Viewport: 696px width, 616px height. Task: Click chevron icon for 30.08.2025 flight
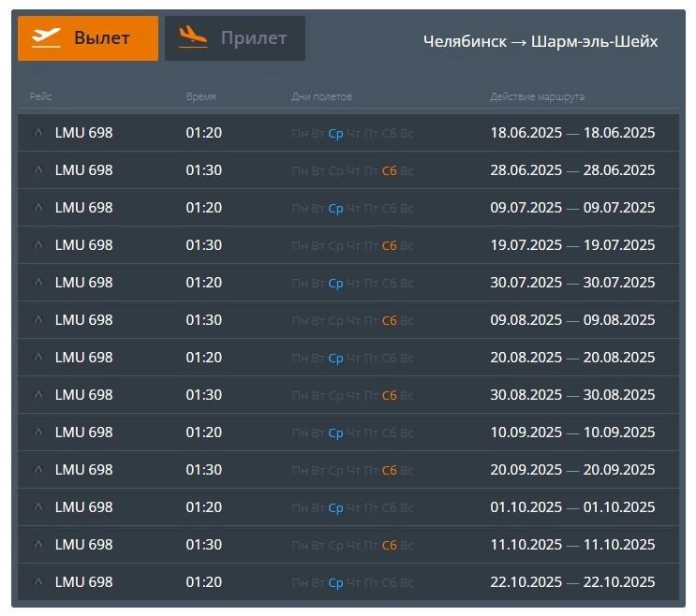point(38,395)
